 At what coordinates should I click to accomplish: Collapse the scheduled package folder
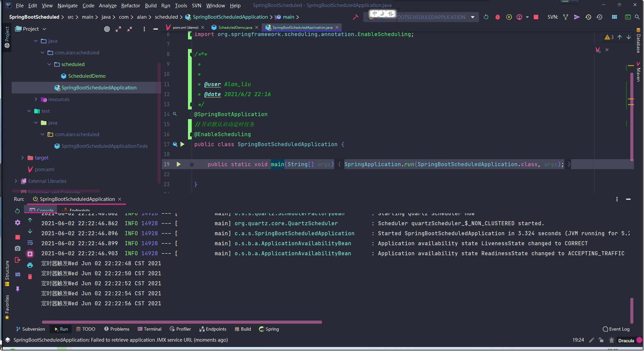click(x=49, y=64)
